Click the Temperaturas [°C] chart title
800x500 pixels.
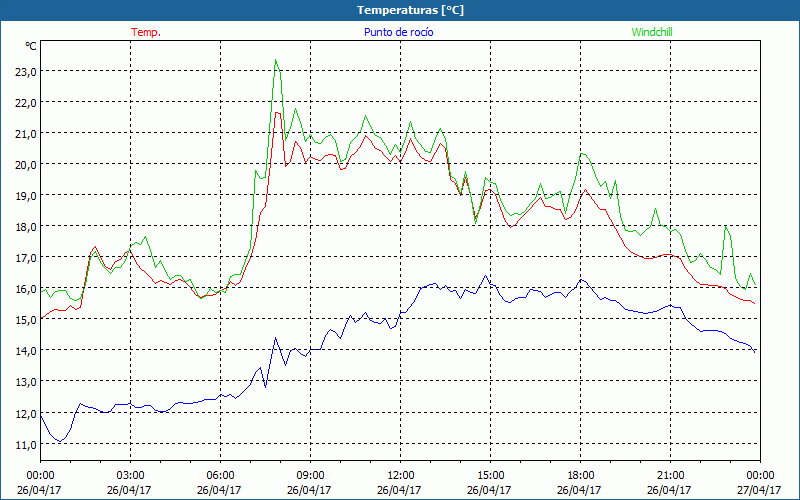(x=410, y=10)
